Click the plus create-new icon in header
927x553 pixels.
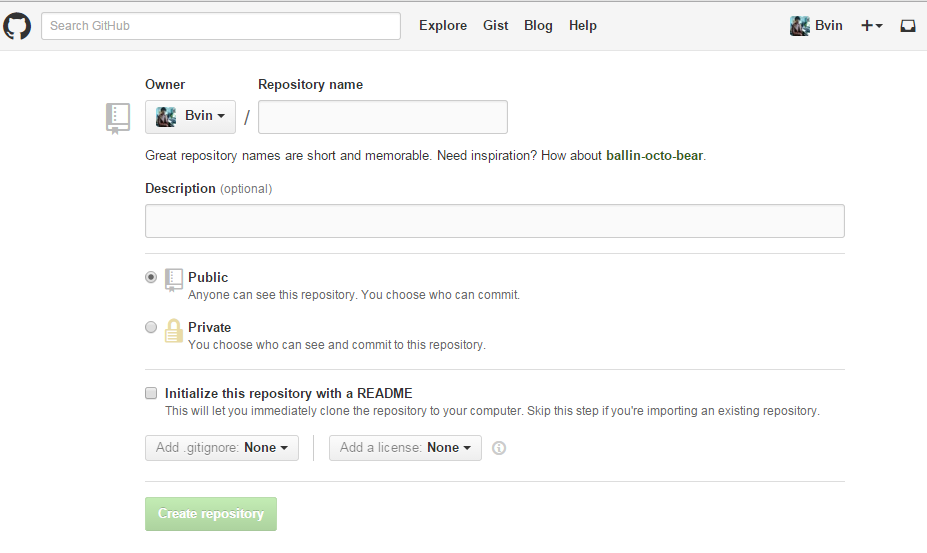(871, 26)
